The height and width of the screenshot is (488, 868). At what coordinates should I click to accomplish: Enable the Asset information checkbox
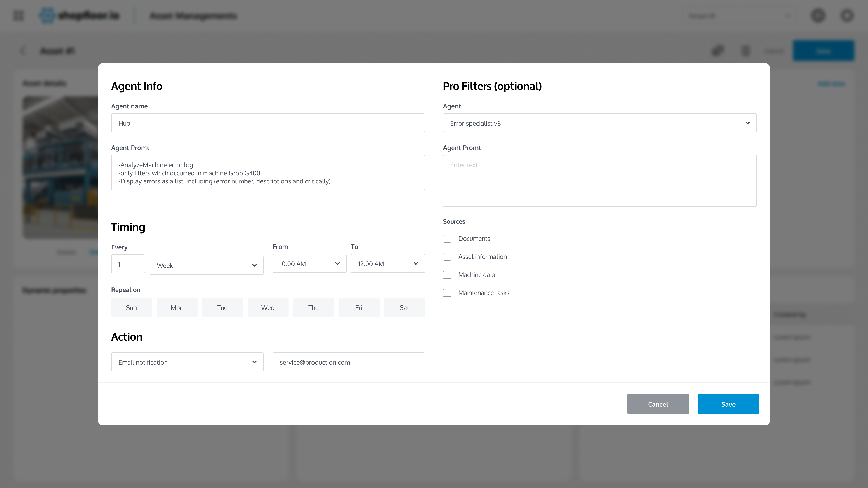click(x=447, y=257)
